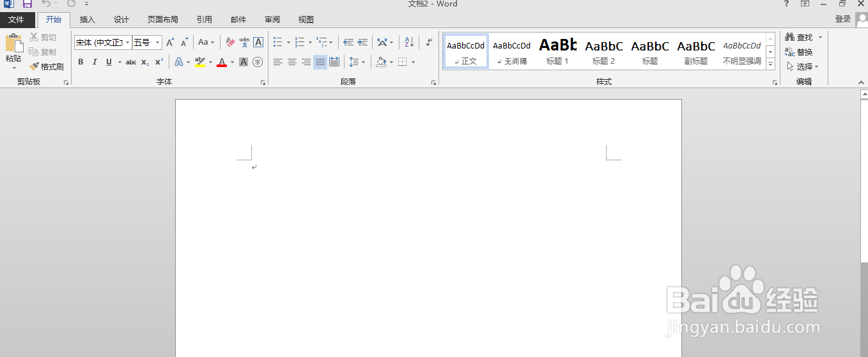Click the Format Painter (格式刷) brush icon
Viewport: 868px width, 357px height.
pyautogui.click(x=35, y=66)
